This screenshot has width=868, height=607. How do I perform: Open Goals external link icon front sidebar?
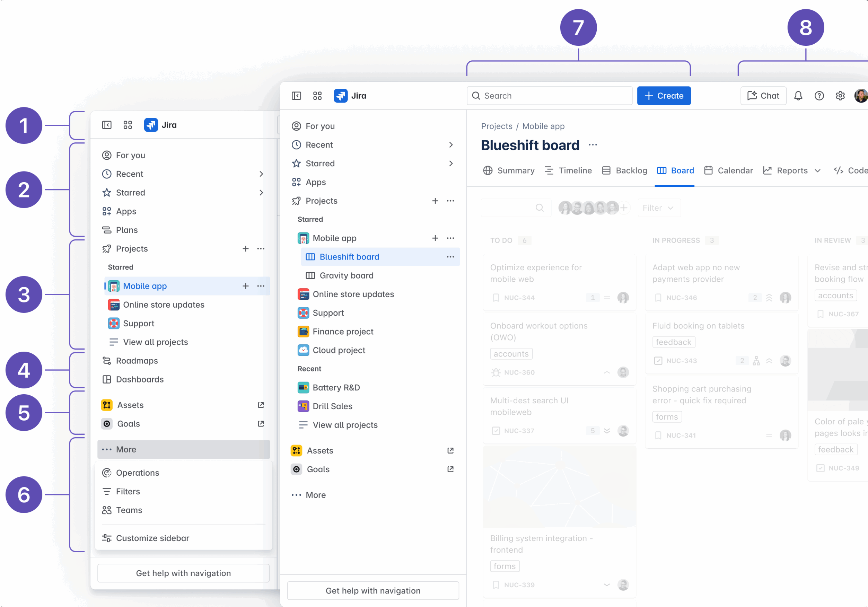[x=450, y=469]
